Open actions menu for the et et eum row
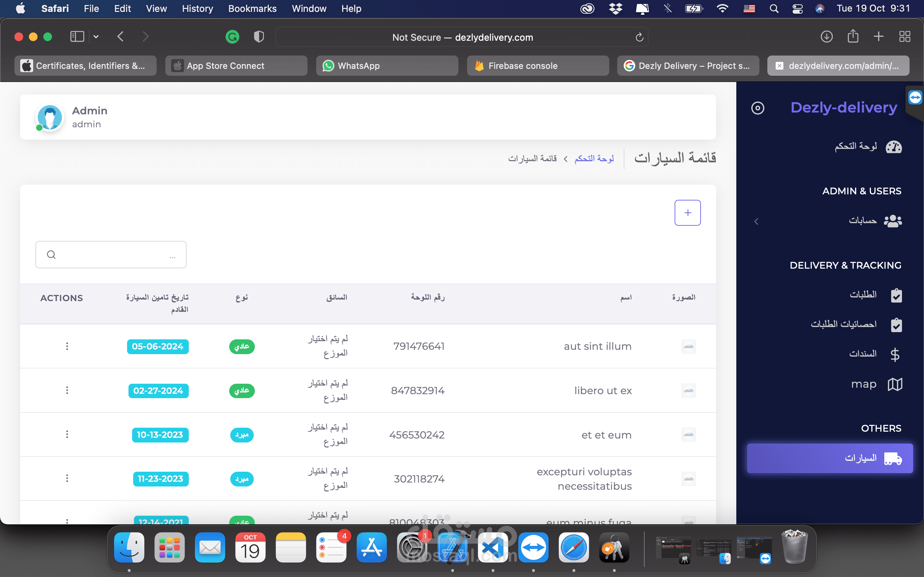The image size is (924, 577). point(67,434)
